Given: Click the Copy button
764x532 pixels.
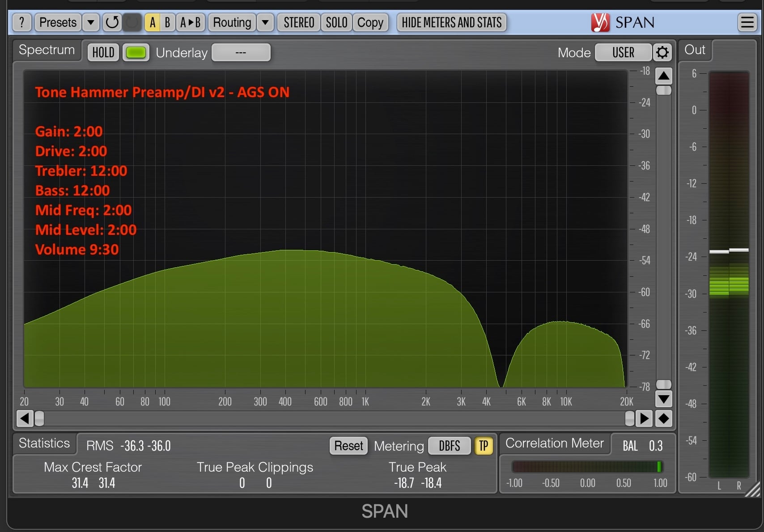Looking at the screenshot, I should click(370, 22).
